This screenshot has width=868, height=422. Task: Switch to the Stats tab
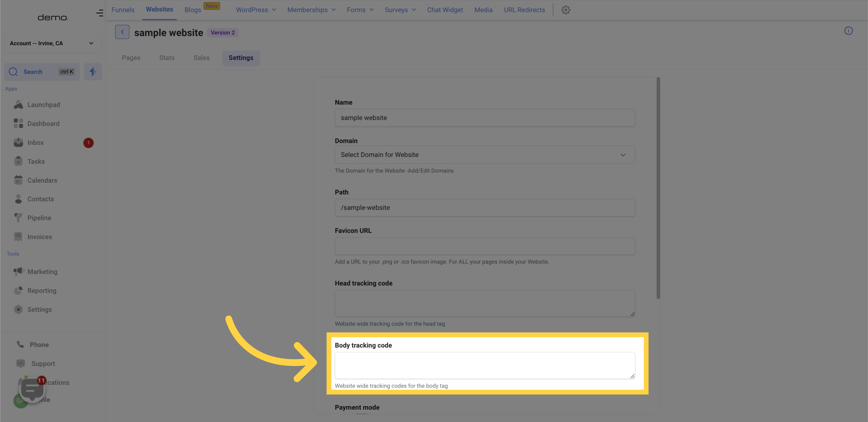(x=167, y=58)
